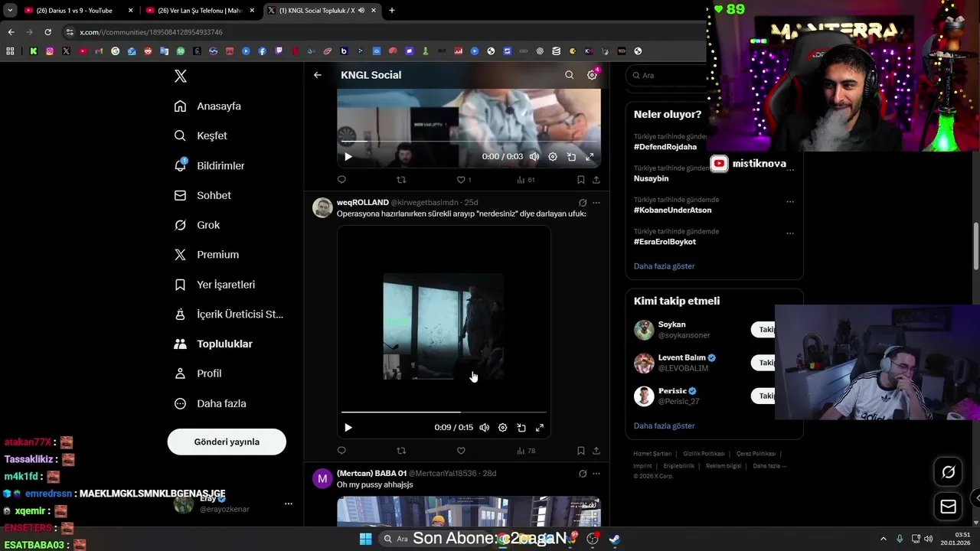
Task: Open Windows Start menu
Action: click(x=365, y=539)
